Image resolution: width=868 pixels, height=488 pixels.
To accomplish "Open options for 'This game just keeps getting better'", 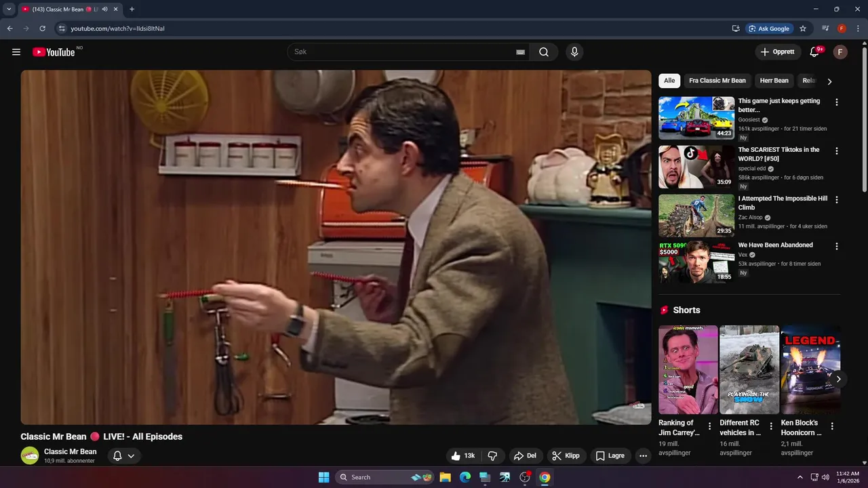I will [836, 102].
